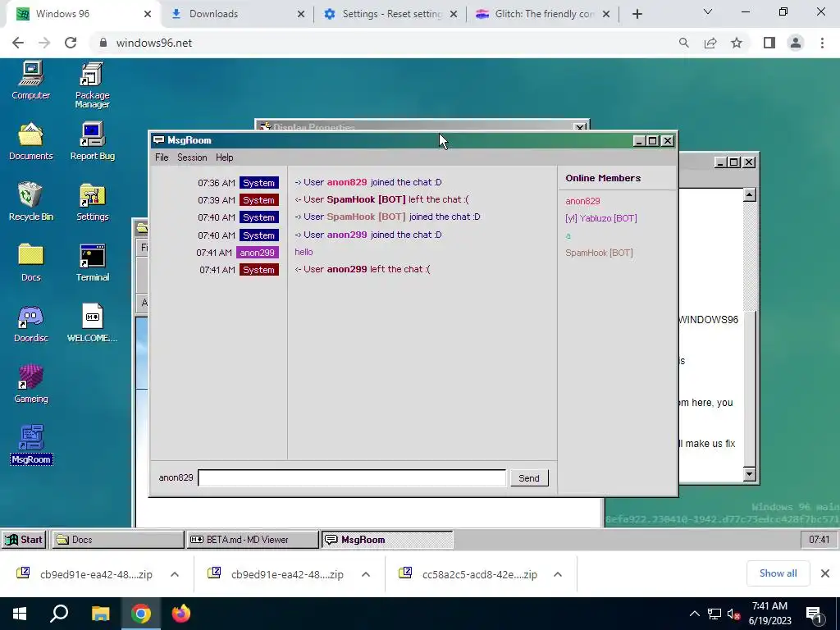This screenshot has height=630, width=840.
Task: Open the Doordisc desktop icon
Action: click(x=30, y=323)
